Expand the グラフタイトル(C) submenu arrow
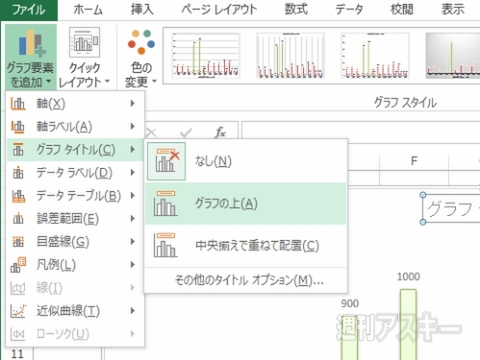Image resolution: width=480 pixels, height=360 pixels. point(133,150)
